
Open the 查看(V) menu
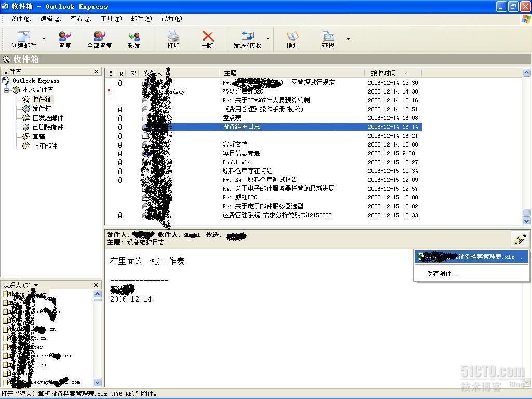pyautogui.click(x=81, y=19)
